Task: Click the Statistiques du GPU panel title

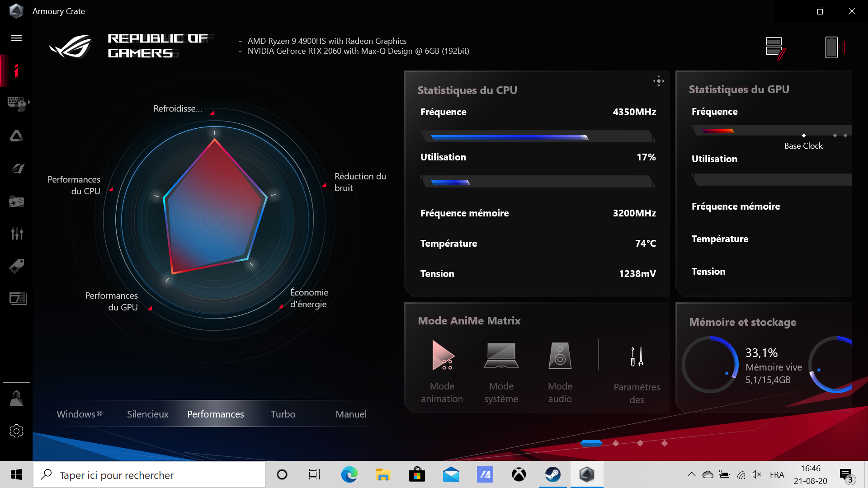Action: (739, 89)
